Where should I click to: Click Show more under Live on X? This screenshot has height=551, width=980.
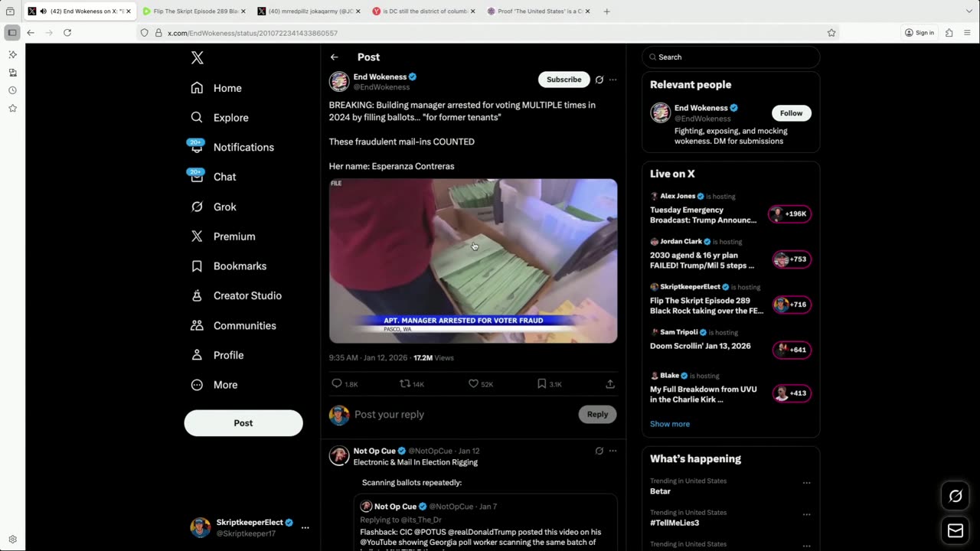coord(670,424)
